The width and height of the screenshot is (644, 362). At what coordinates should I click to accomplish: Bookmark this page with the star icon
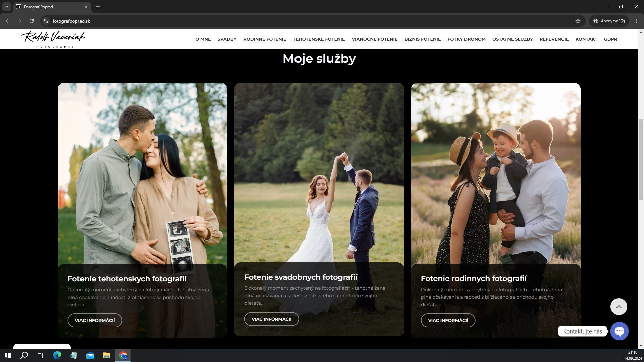[578, 21]
